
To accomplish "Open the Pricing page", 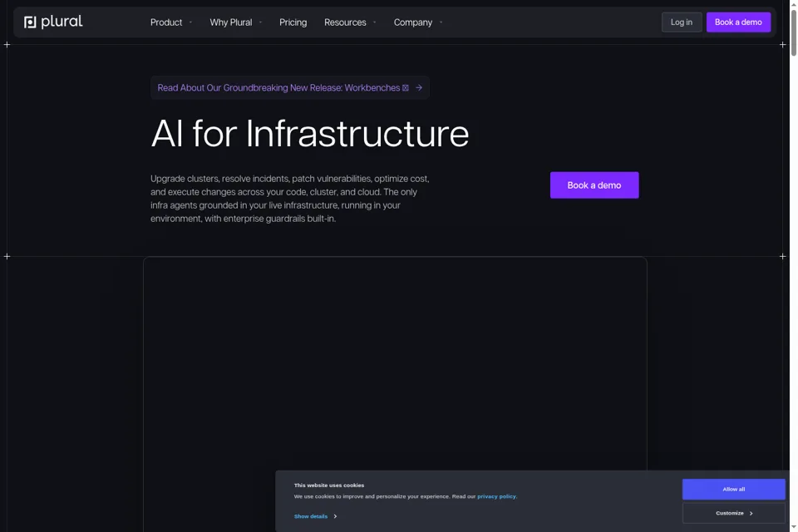I will click(293, 22).
